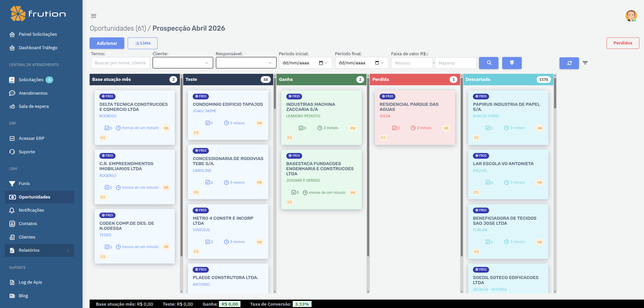This screenshot has width=644, height=308.
Task: Click the FRIO snowflake badge on Condominio Edificio Tapajos
Action: [201, 96]
